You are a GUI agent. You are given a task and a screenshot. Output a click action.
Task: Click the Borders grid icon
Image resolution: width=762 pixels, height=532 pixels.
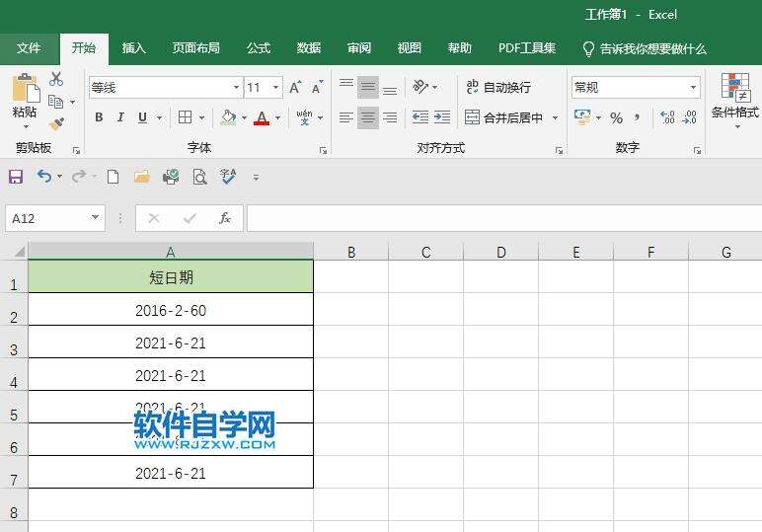pyautogui.click(x=186, y=117)
